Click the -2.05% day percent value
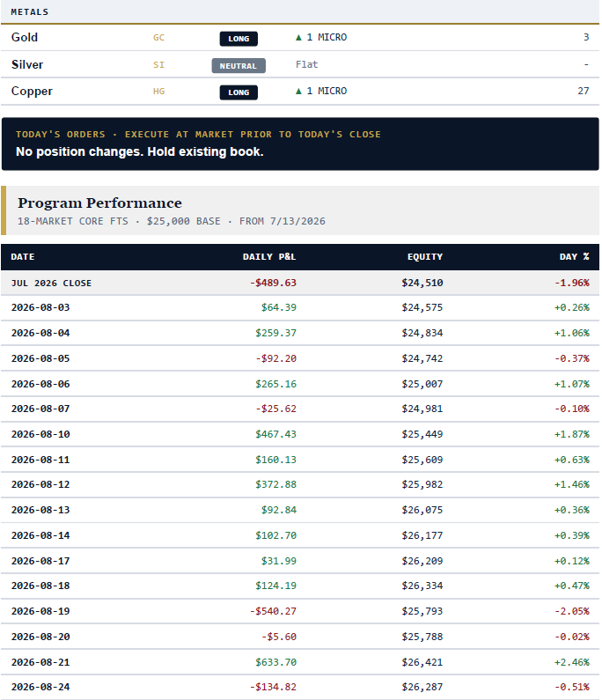The height and width of the screenshot is (700, 602). pyautogui.click(x=572, y=611)
